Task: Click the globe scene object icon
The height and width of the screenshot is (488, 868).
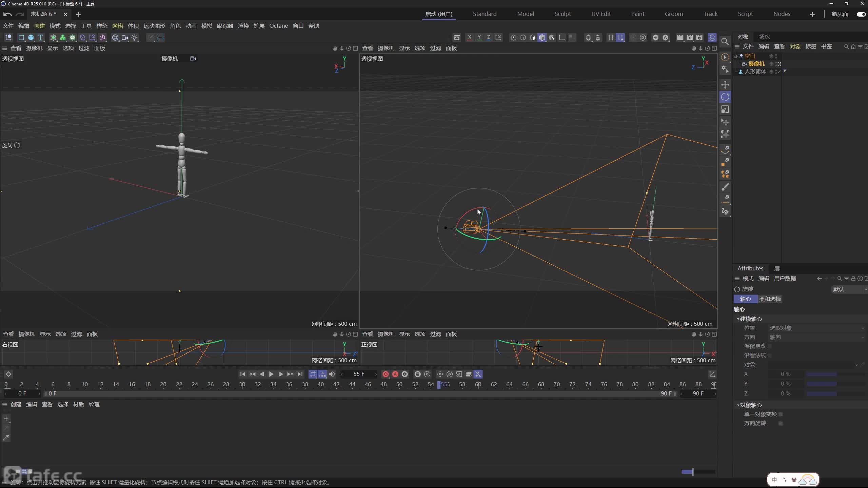Action: [115, 38]
